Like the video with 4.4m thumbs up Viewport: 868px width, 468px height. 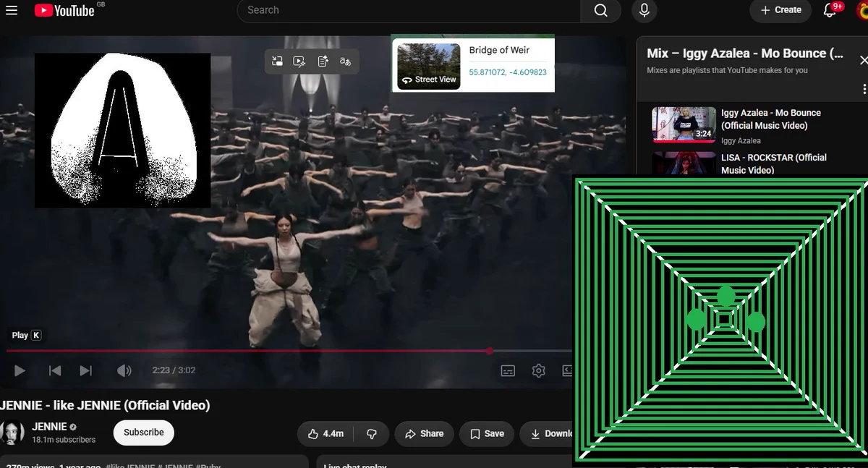click(325, 433)
